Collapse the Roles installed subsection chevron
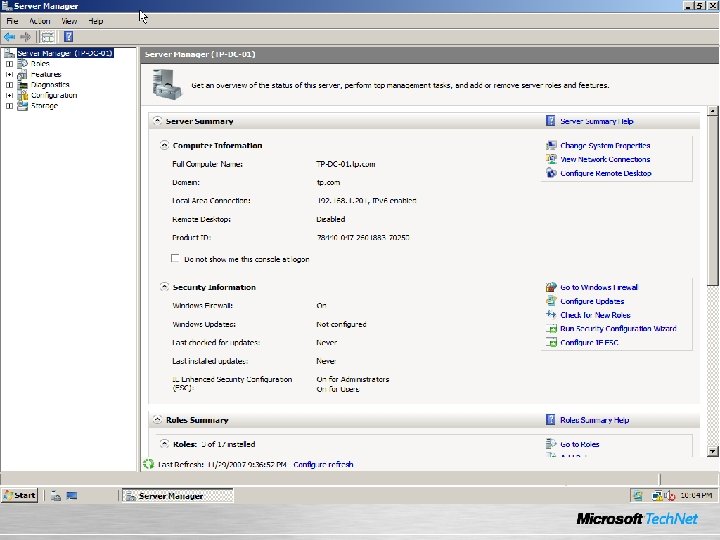The width and height of the screenshot is (720, 540). [x=164, y=444]
